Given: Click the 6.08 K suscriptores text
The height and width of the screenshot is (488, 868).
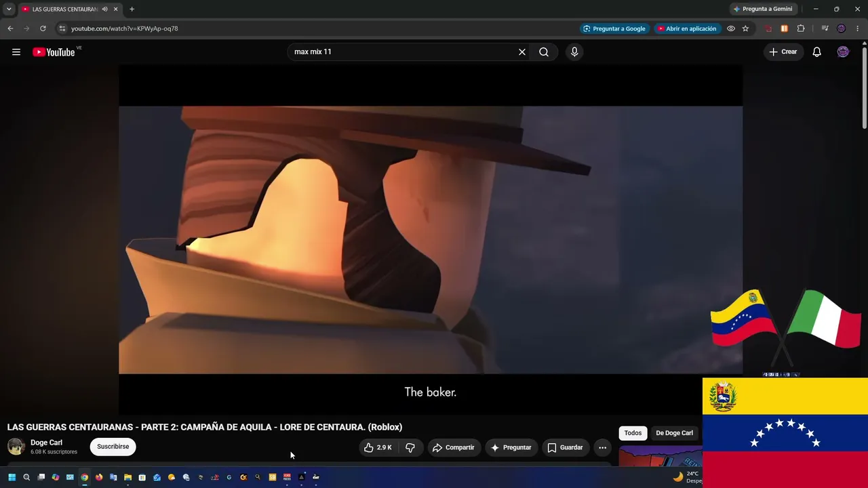Looking at the screenshot, I should tap(54, 452).
